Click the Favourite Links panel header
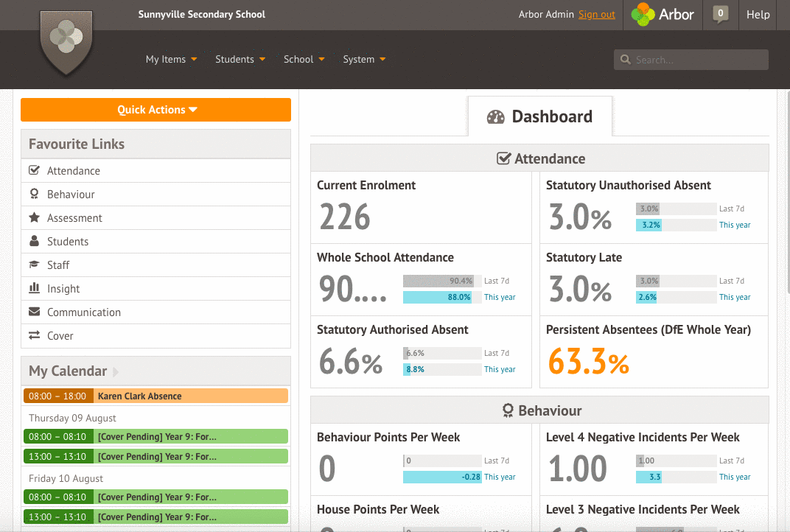Viewport: 790px width, 532px height. point(155,144)
